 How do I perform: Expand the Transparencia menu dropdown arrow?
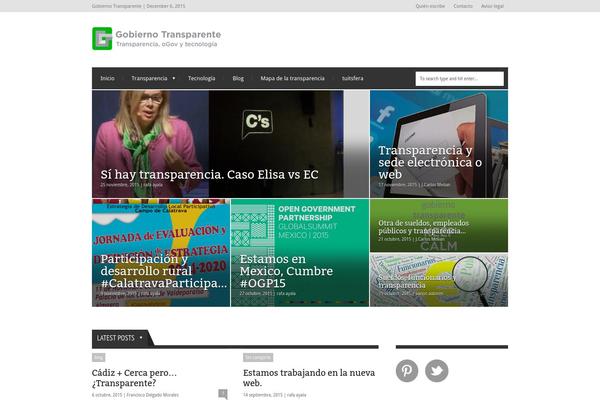point(174,78)
